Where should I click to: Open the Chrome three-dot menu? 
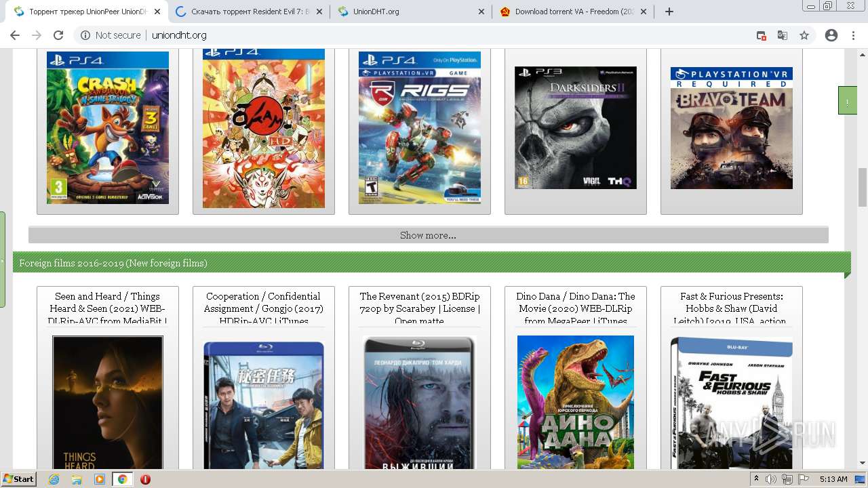854,35
